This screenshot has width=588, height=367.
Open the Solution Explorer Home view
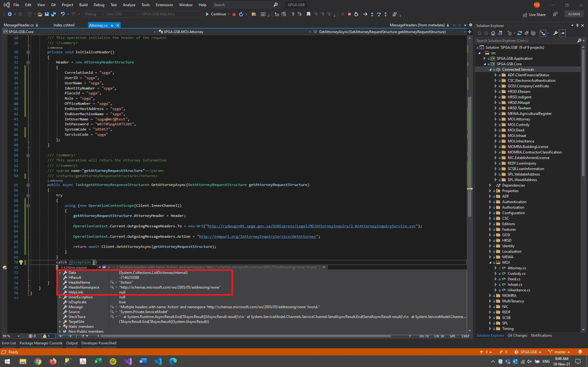pos(493,33)
